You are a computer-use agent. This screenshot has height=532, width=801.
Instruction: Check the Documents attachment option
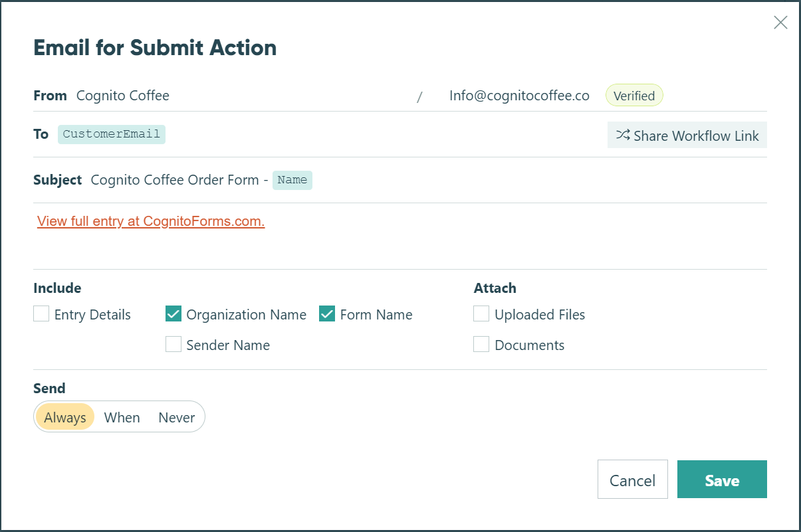point(481,344)
